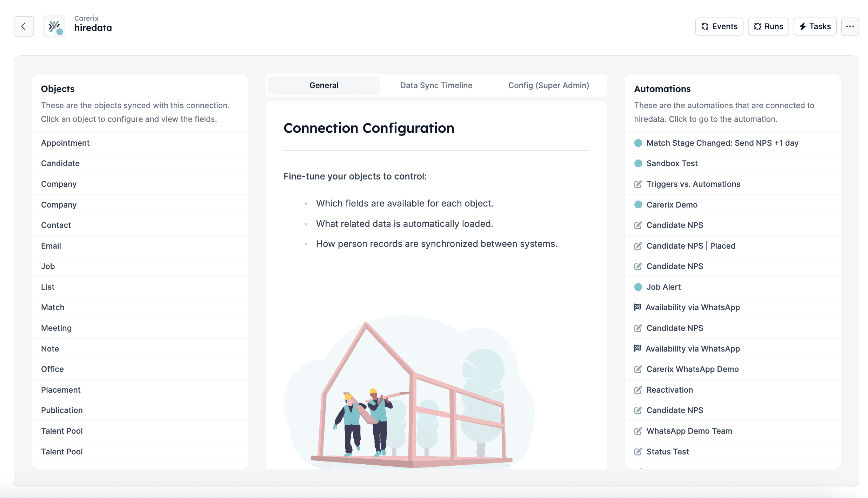This screenshot has width=868, height=498.
Task: Open the List object
Action: click(x=140, y=287)
